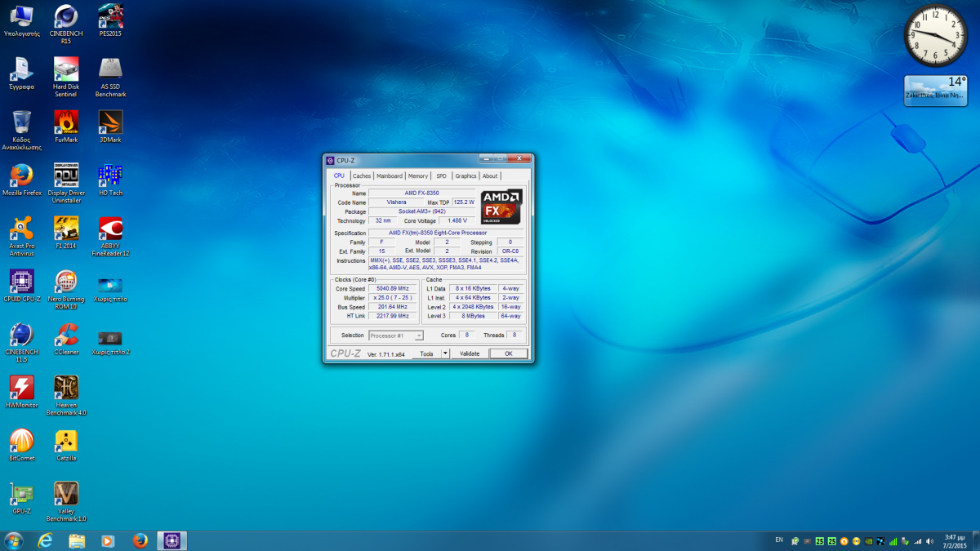The width and height of the screenshot is (980, 551).
Task: Open the SPD tab
Action: click(x=441, y=176)
